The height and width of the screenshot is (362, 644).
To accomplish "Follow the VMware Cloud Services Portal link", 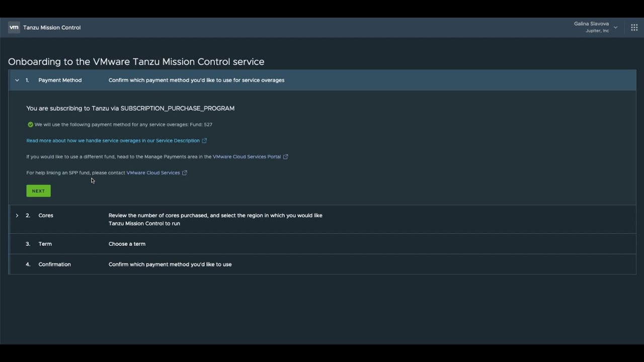I will [x=247, y=157].
